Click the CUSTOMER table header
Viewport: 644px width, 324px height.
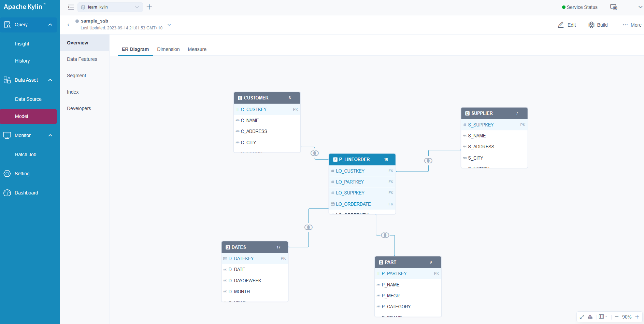point(267,98)
